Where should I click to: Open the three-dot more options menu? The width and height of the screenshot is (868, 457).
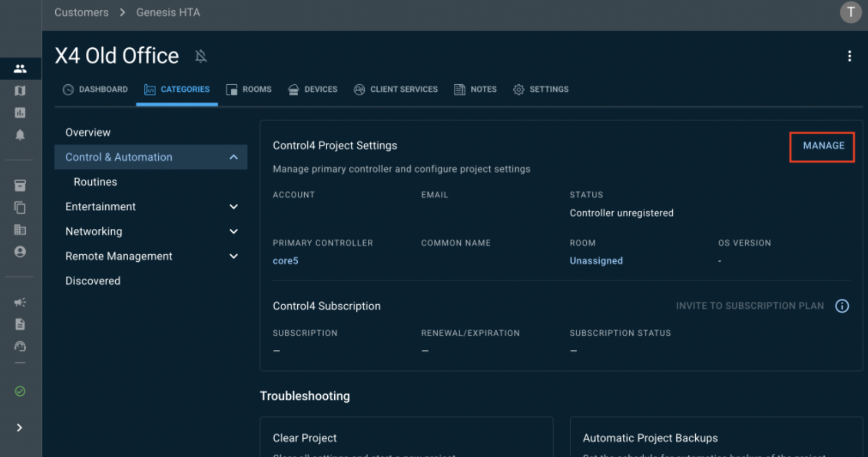[x=849, y=56]
